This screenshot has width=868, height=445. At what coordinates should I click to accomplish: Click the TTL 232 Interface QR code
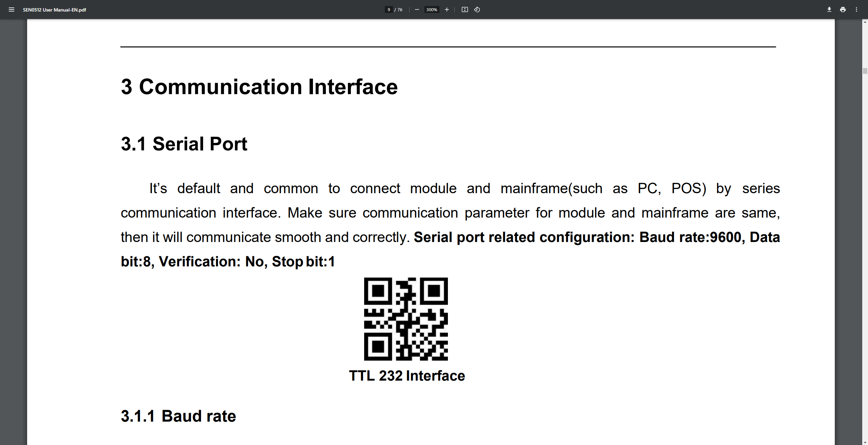pos(406,319)
